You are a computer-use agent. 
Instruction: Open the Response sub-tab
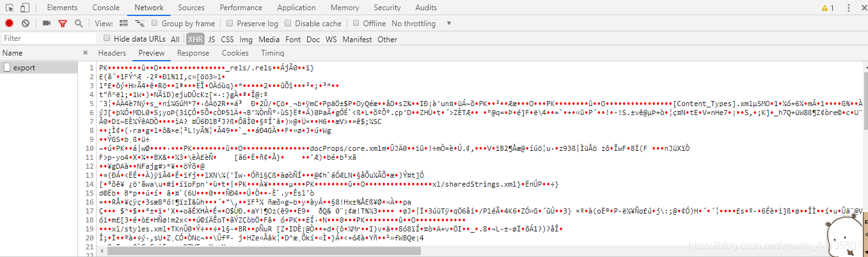[193, 53]
